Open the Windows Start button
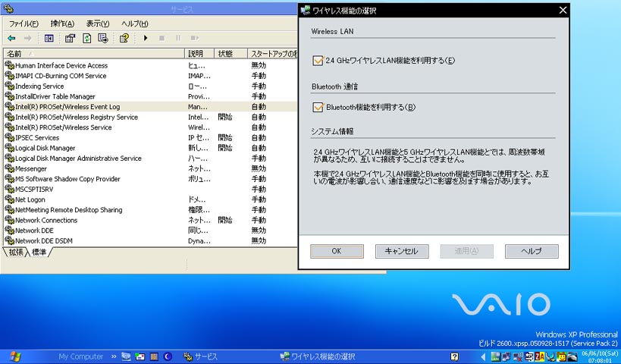The width and height of the screenshot is (621, 364). click(15, 356)
